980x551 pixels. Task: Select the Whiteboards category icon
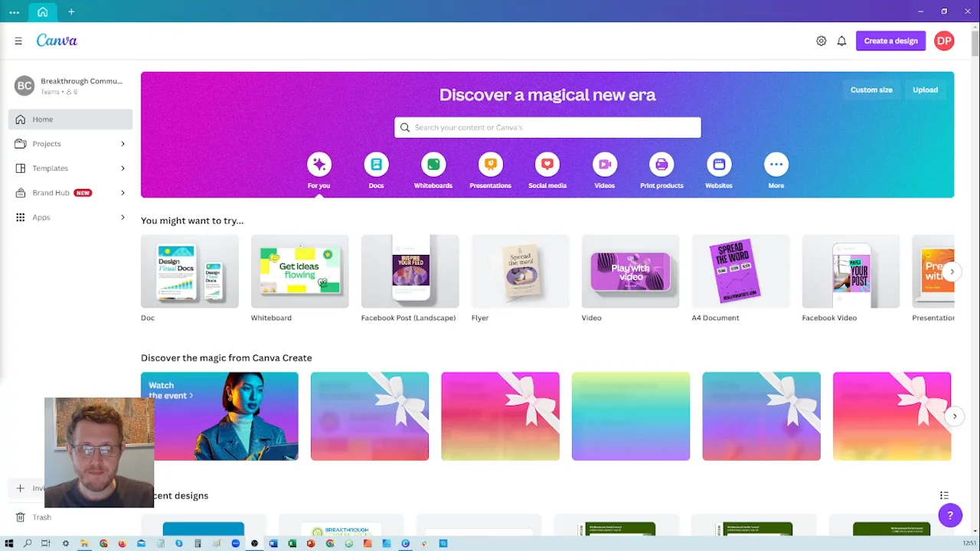point(433,164)
